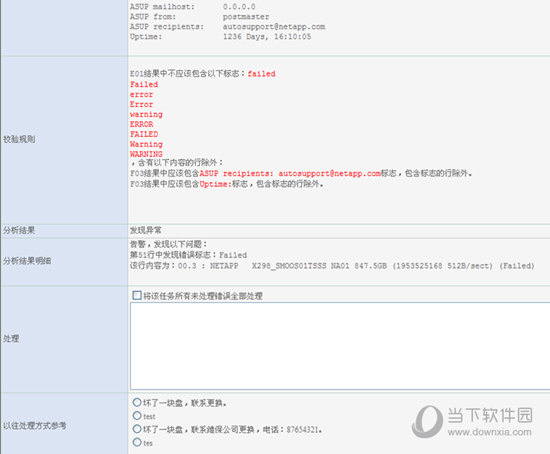Click the '校验规则' row label
550x454 pixels.
(19, 139)
